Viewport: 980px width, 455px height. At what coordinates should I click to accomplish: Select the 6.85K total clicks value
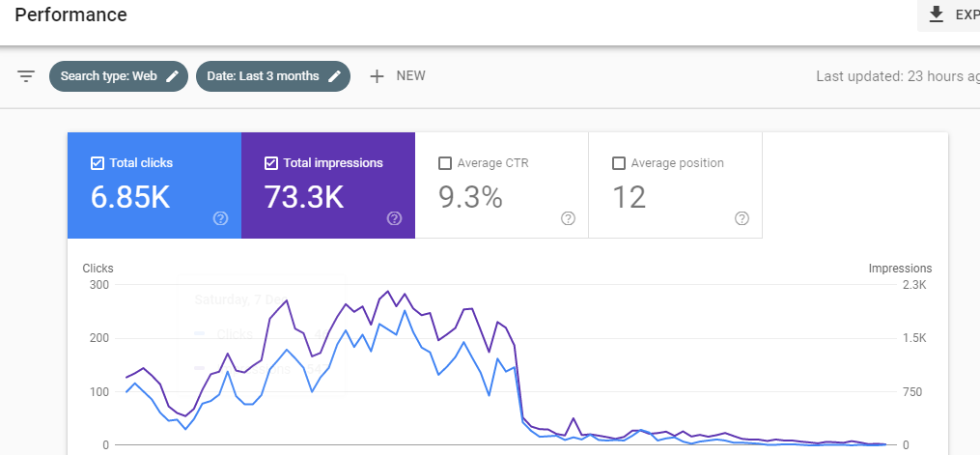click(x=130, y=197)
